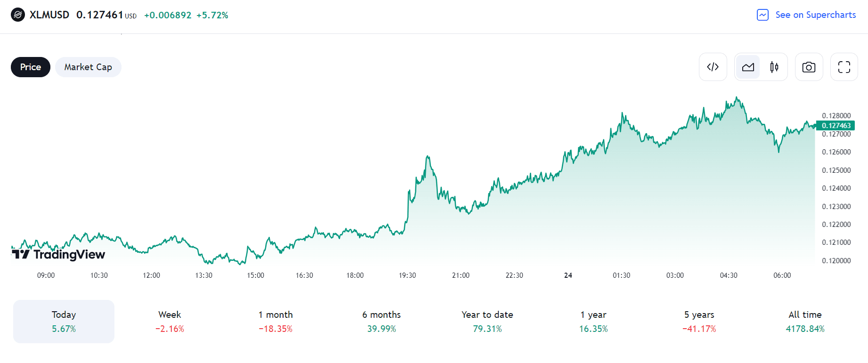The width and height of the screenshot is (868, 363).
Task: Select the 5 years range
Action: (x=699, y=321)
